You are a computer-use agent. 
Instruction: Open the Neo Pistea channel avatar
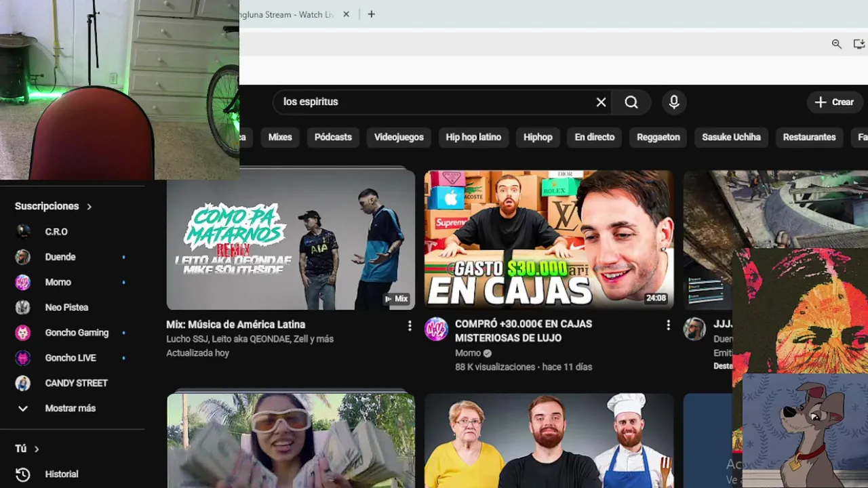(23, 307)
